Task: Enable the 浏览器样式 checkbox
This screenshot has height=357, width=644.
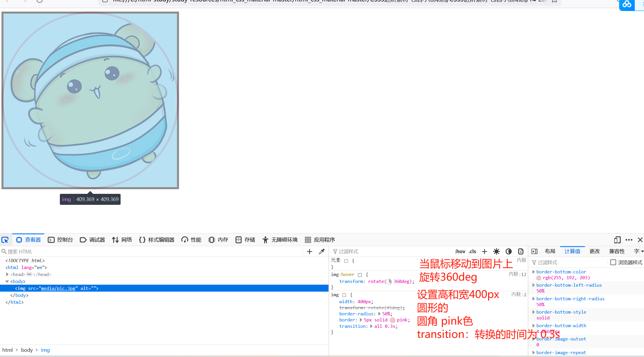Action: (613, 262)
